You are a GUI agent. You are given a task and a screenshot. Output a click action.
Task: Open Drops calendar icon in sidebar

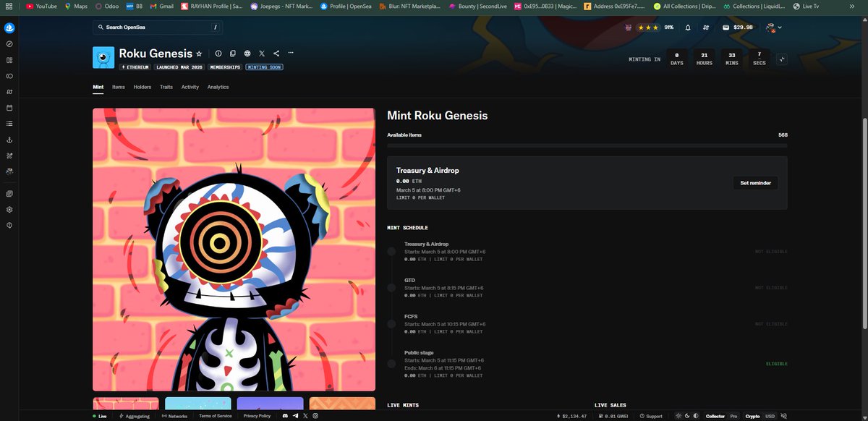(x=9, y=108)
